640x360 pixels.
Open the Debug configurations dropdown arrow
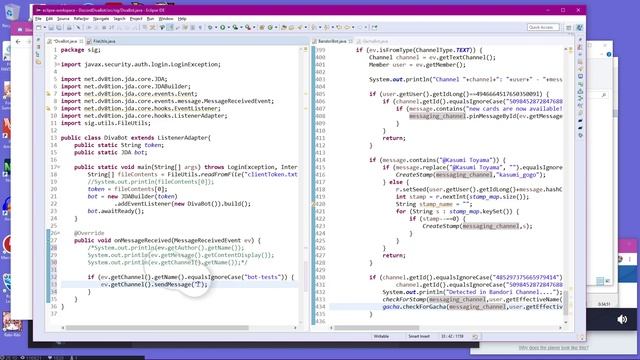click(216, 27)
